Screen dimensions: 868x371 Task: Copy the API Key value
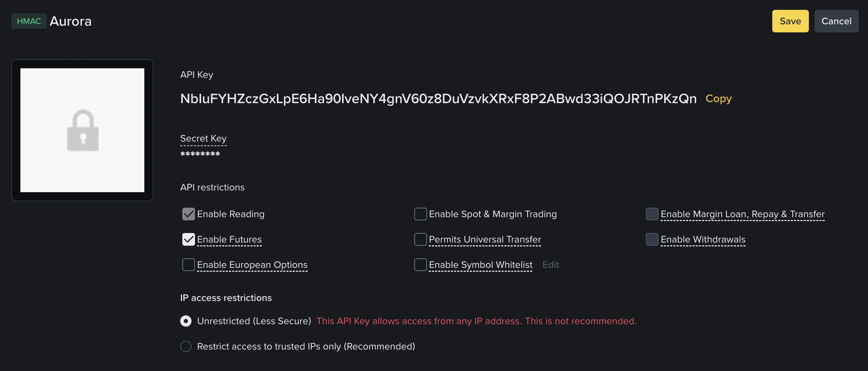(x=718, y=99)
